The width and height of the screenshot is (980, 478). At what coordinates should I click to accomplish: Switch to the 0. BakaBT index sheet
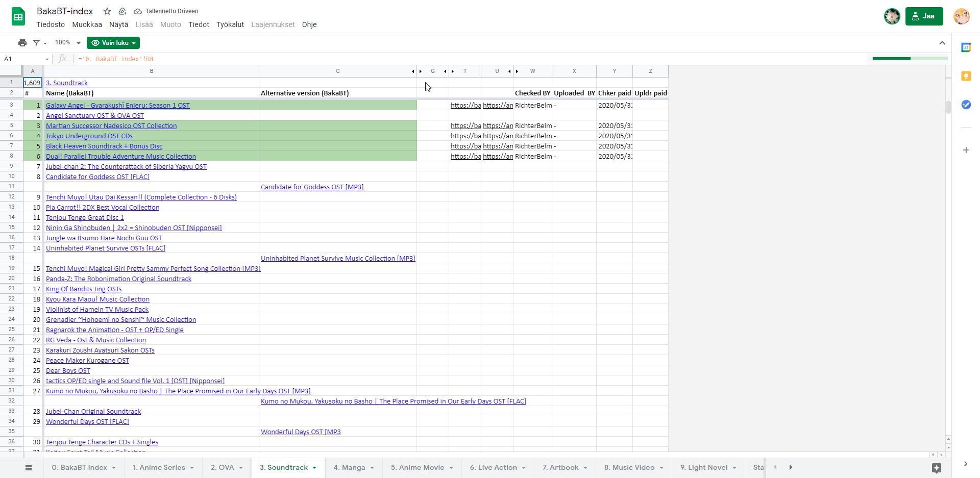click(x=79, y=467)
